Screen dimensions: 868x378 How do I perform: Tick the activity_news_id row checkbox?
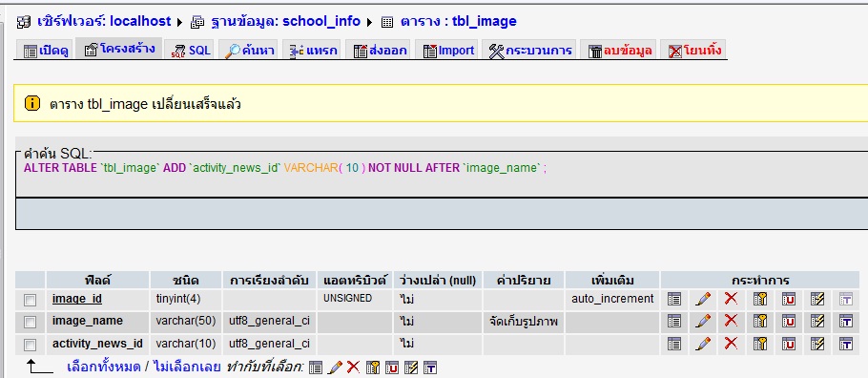pyautogui.click(x=30, y=345)
